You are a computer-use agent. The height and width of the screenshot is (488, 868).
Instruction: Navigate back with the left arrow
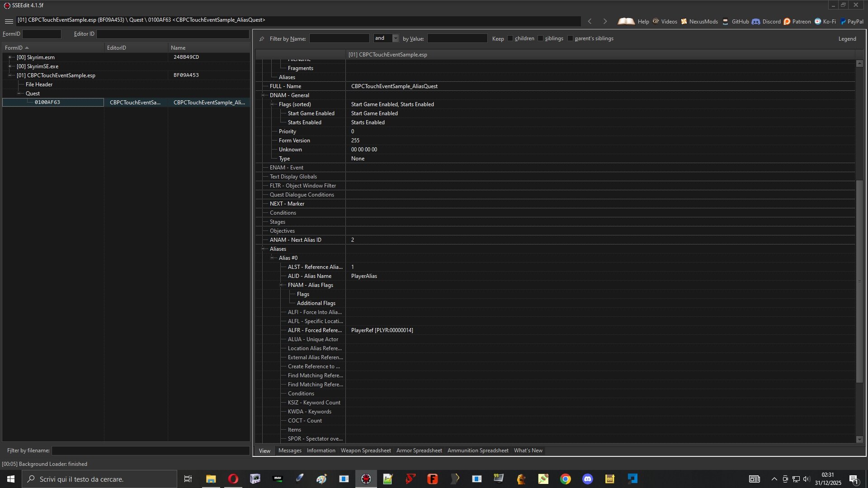(590, 21)
